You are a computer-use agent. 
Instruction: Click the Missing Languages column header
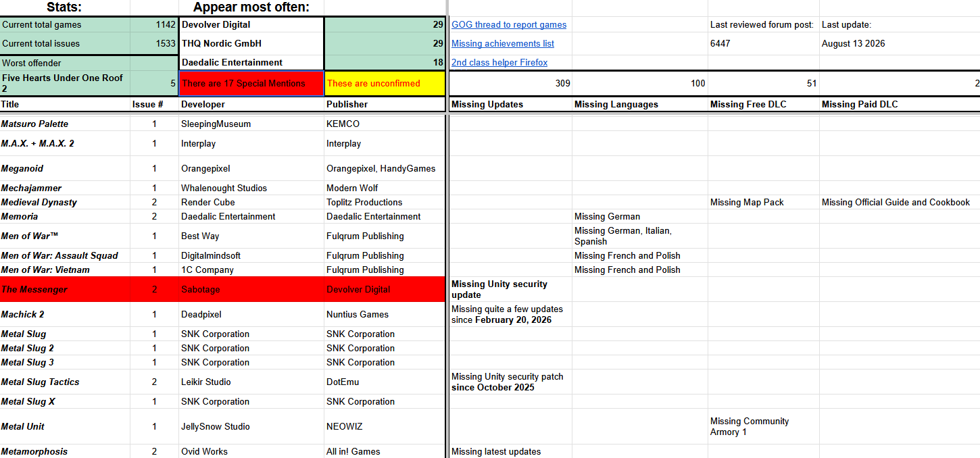(640, 105)
